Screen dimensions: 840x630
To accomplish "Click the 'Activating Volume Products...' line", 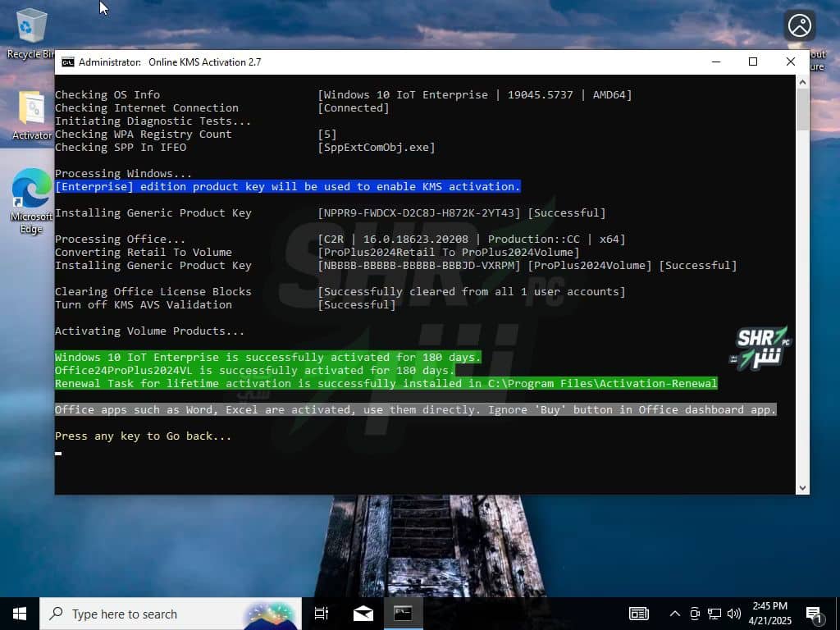I will click(x=149, y=331).
